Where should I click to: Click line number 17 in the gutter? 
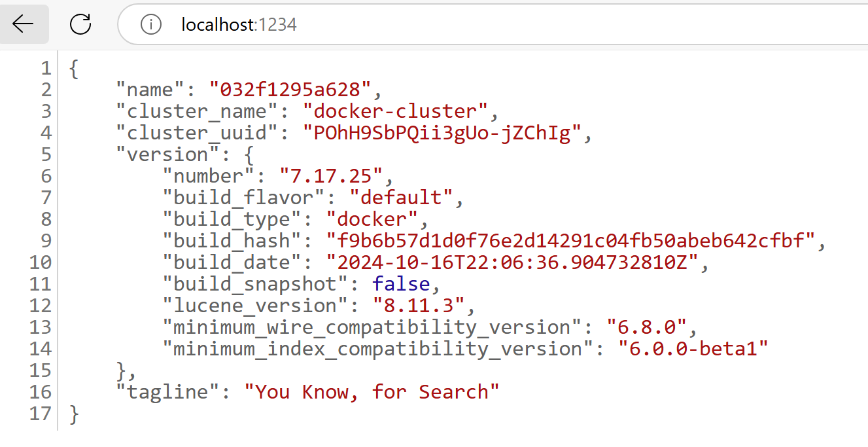39,413
